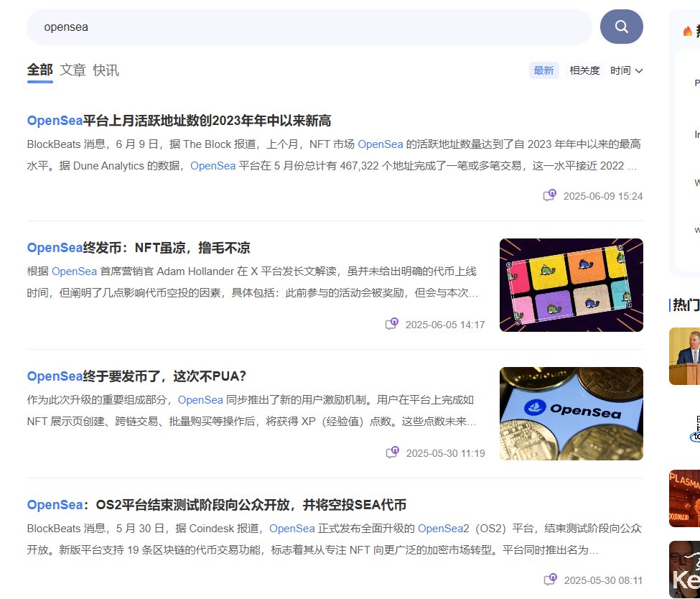700x599 pixels.
Task: Click the date 2025-06-05 14:17
Action: (444, 325)
